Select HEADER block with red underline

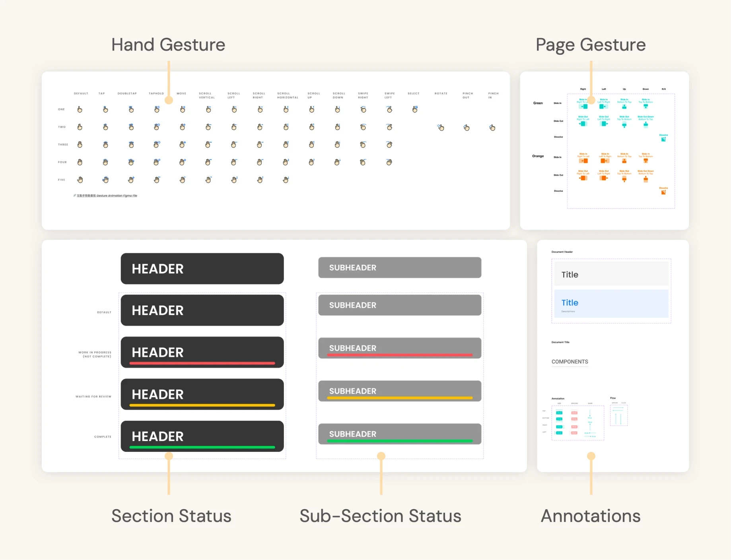(202, 352)
